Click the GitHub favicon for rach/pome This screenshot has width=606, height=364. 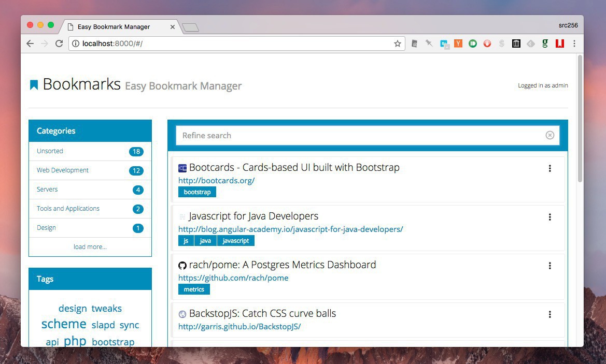(182, 266)
